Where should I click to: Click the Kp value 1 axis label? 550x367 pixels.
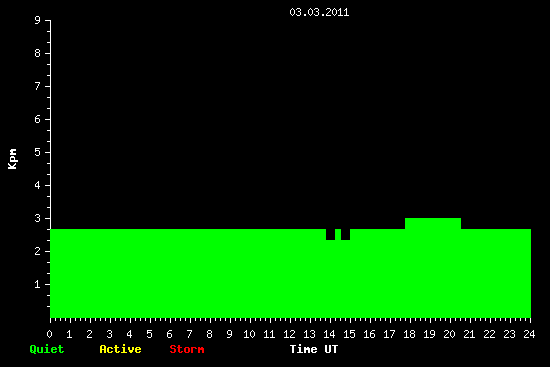click(x=38, y=284)
